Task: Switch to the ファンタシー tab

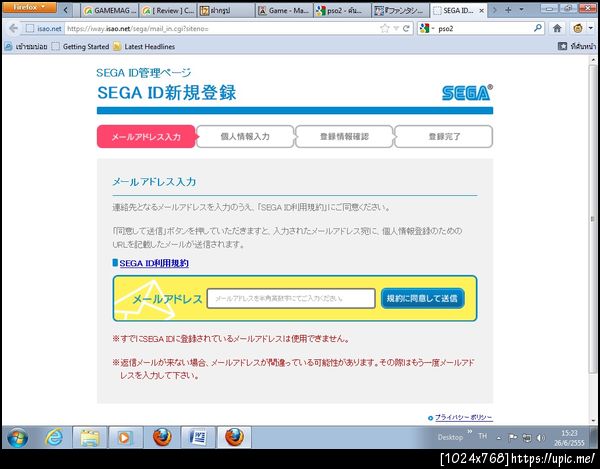Action: pyautogui.click(x=400, y=11)
